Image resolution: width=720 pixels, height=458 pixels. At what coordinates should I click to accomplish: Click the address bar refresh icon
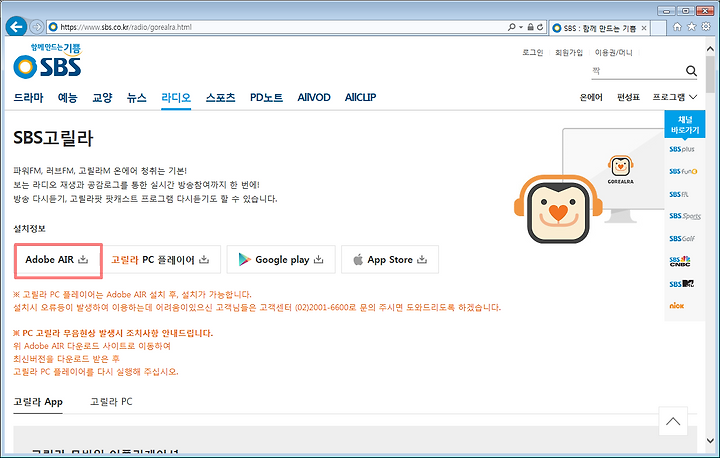pos(540,27)
